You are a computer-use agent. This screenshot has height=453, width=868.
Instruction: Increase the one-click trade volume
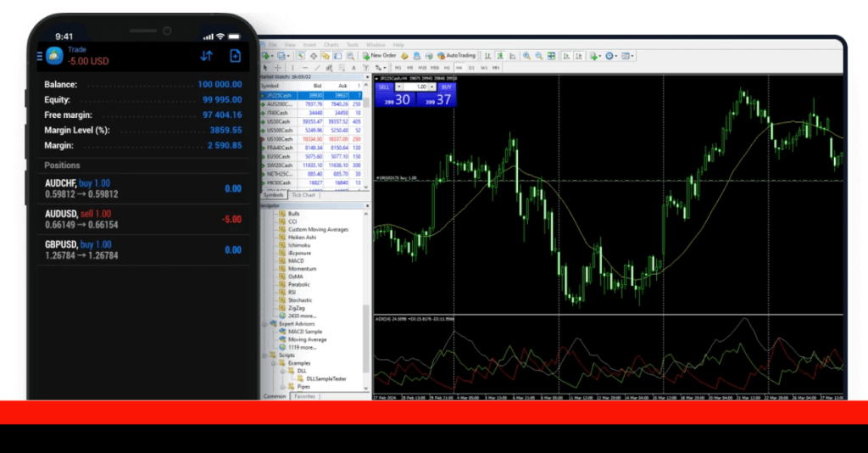coord(431,87)
